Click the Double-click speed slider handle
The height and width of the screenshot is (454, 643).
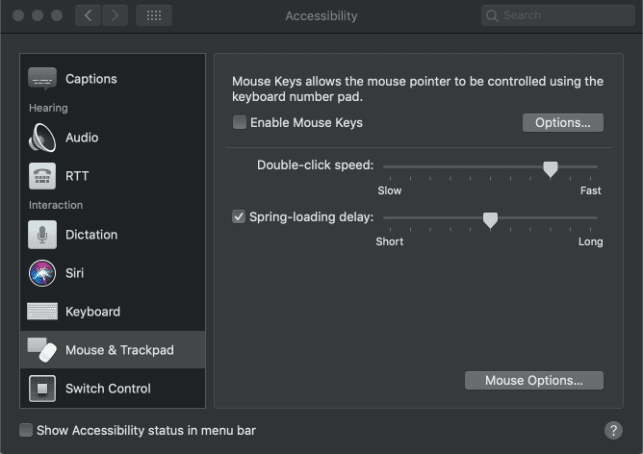click(550, 168)
